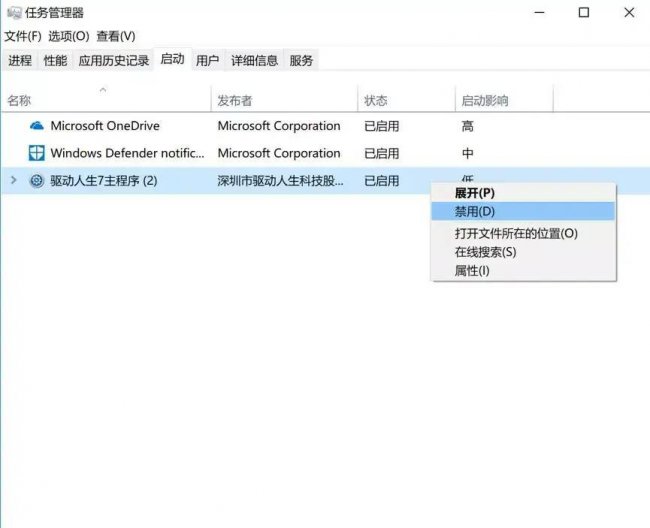This screenshot has height=528, width=650.
Task: Select the 驱动人生7主程序 (2) row name
Action: 104,181
